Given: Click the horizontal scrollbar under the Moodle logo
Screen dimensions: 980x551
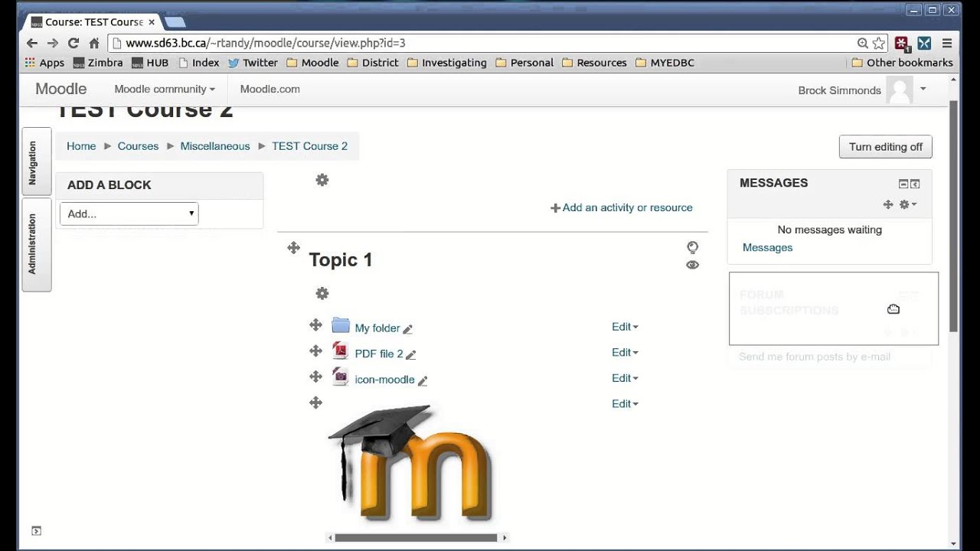Looking at the screenshot, I should pyautogui.click(x=416, y=537).
